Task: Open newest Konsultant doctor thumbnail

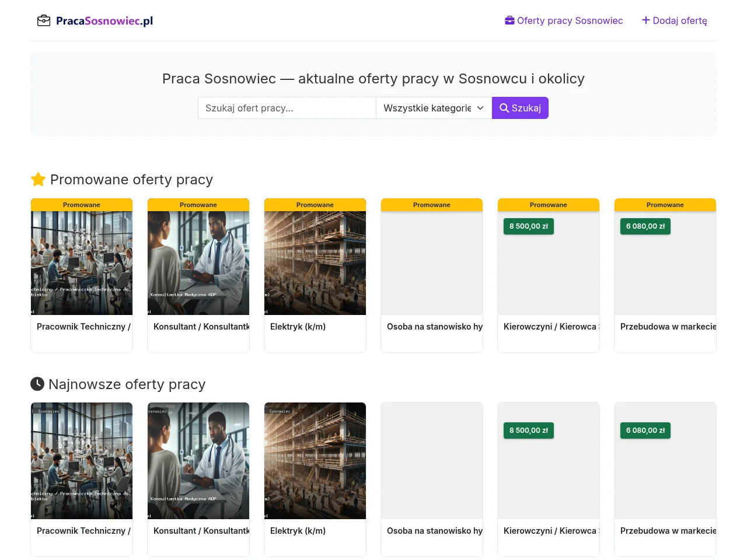Action: click(x=198, y=461)
